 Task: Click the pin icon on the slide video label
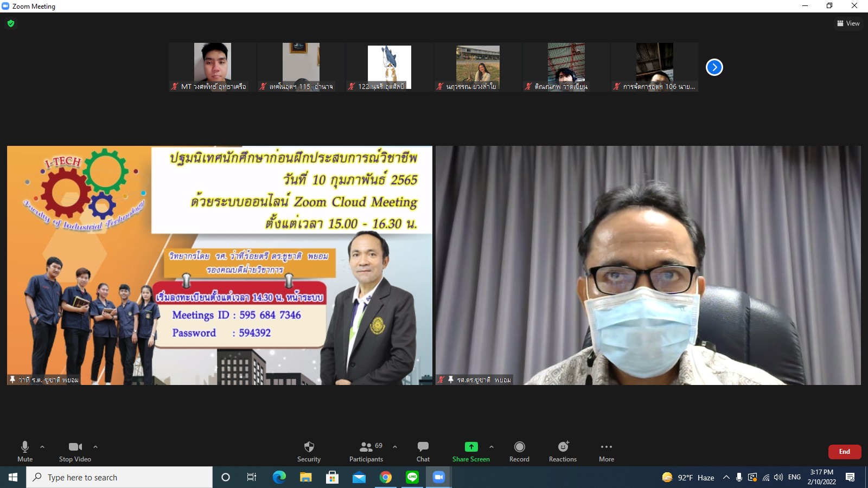[x=12, y=380]
